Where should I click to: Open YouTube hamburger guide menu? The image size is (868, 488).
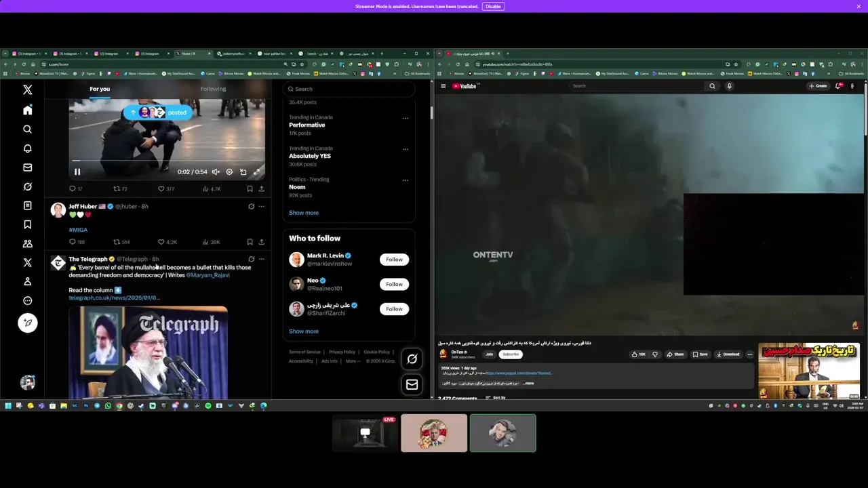pos(443,86)
